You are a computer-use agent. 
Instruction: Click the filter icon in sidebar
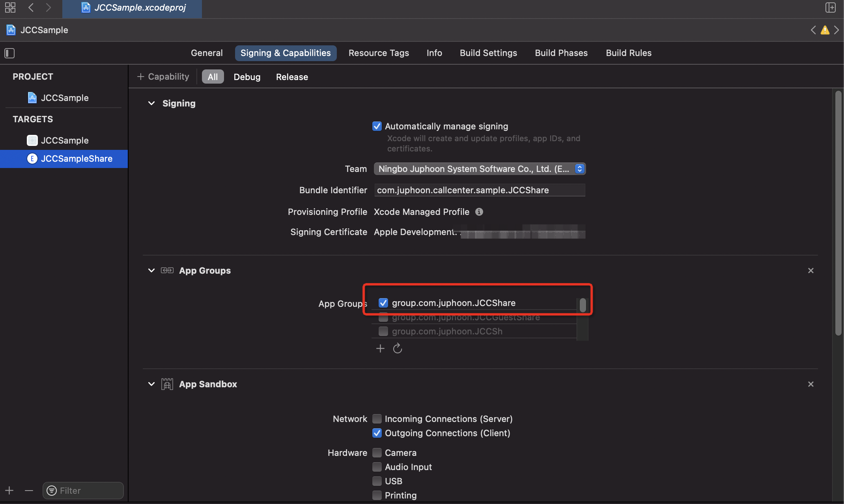[52, 490]
